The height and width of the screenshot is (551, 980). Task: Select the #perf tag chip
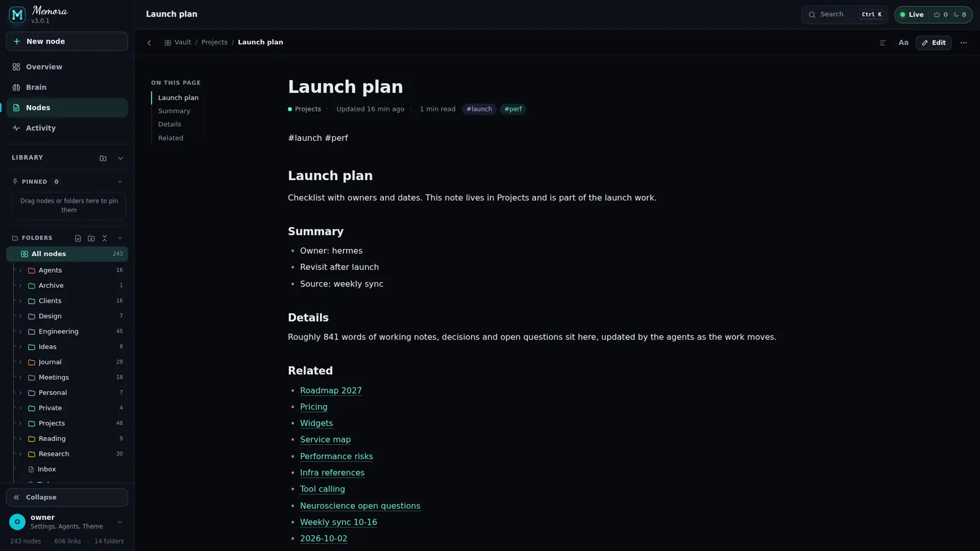tap(513, 109)
